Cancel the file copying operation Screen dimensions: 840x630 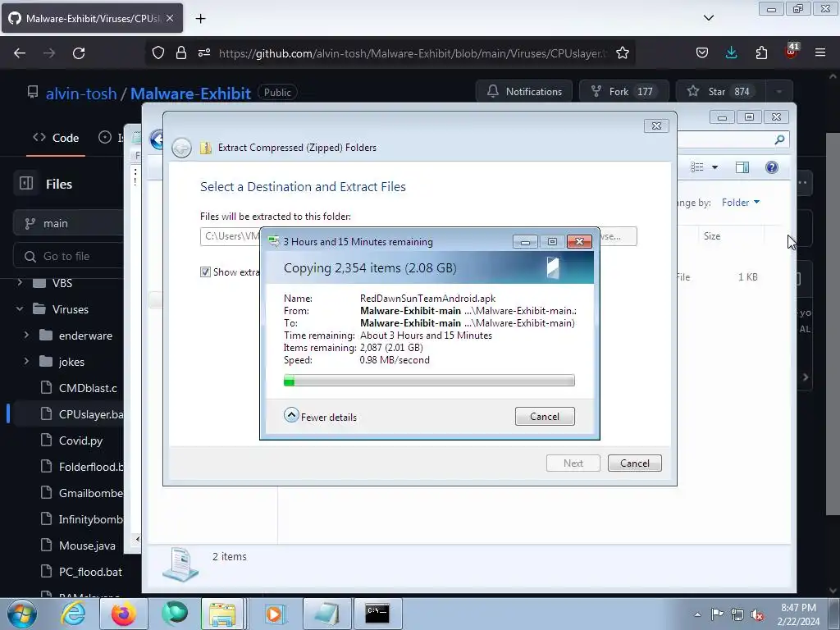click(x=545, y=417)
